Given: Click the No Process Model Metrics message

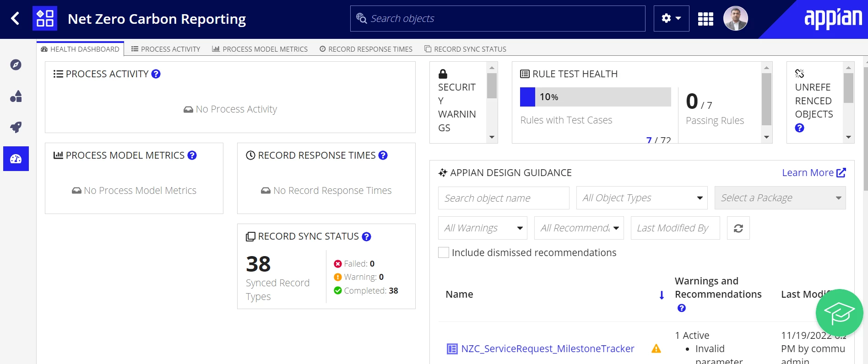Looking at the screenshot, I should (x=134, y=191).
